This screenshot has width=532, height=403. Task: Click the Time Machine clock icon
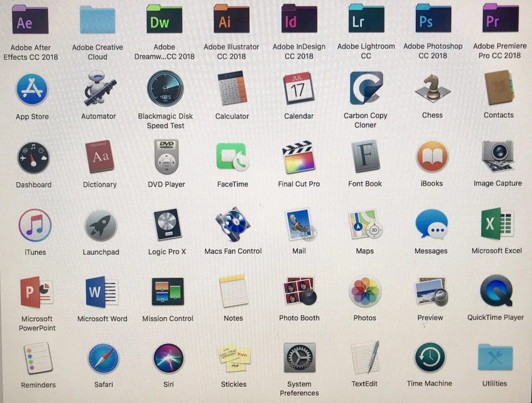click(x=430, y=358)
